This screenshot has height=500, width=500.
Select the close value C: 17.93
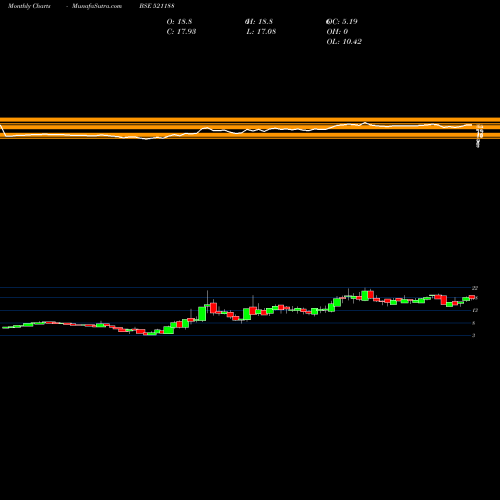pyautogui.click(x=181, y=32)
